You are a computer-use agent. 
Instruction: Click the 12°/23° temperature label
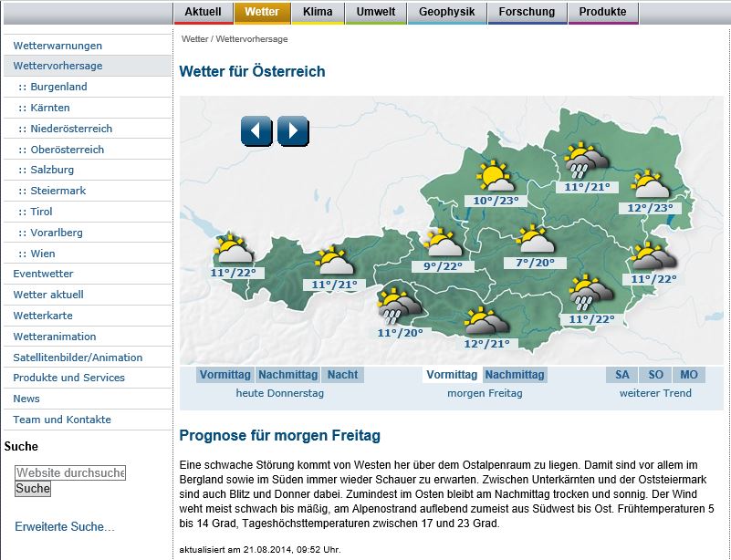pos(650,208)
